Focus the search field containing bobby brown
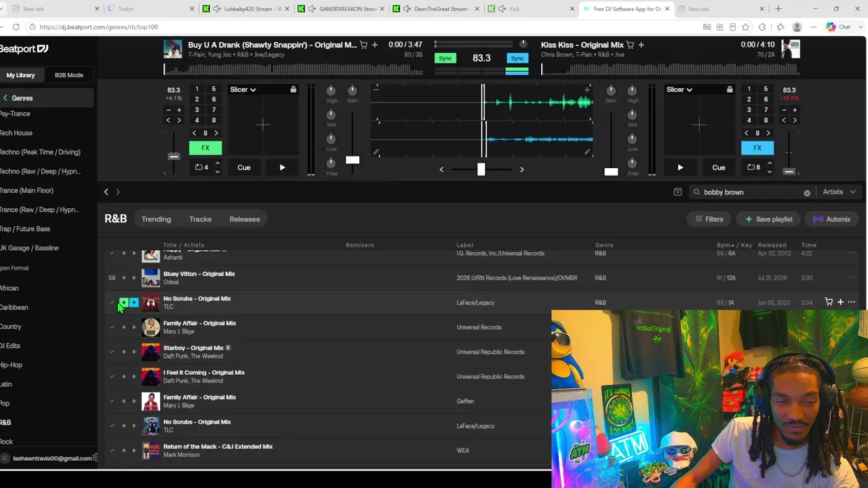This screenshot has width=868, height=488. 751,192
